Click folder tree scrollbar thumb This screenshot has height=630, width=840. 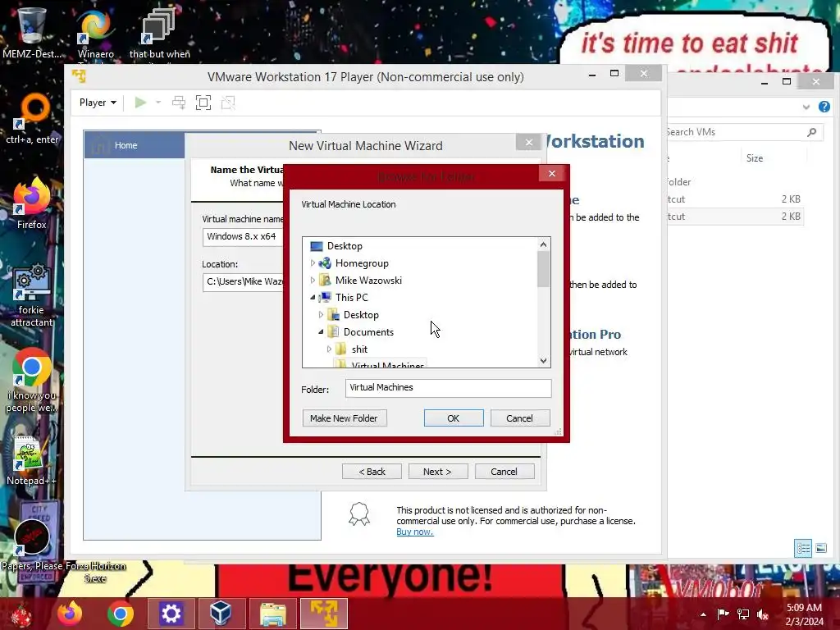[543, 269]
